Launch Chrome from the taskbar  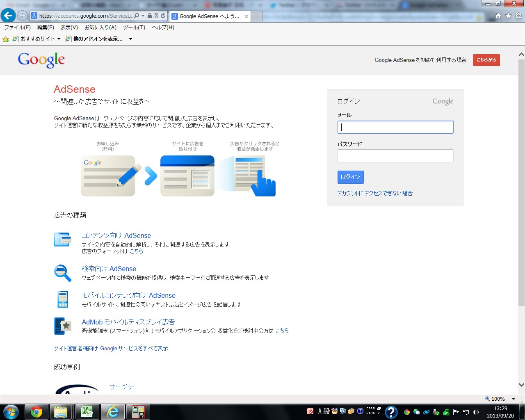[x=36, y=412]
